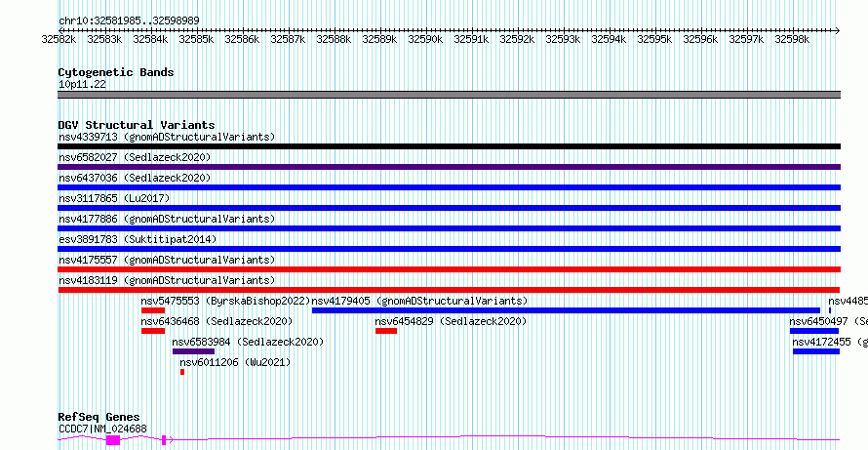The height and width of the screenshot is (450, 868).
Task: Open the nsv4339713 (gnomADStructuralVariants) label
Action: click(167, 137)
